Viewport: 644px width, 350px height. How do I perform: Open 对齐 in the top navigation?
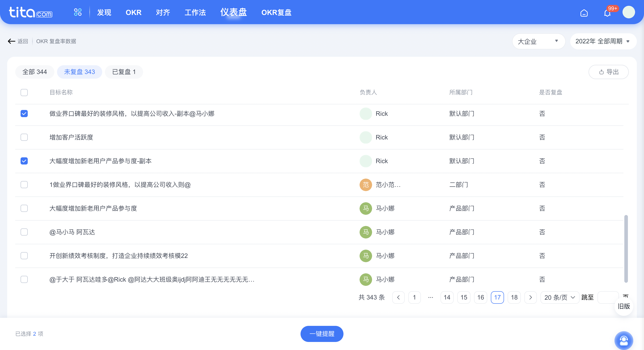(x=163, y=12)
